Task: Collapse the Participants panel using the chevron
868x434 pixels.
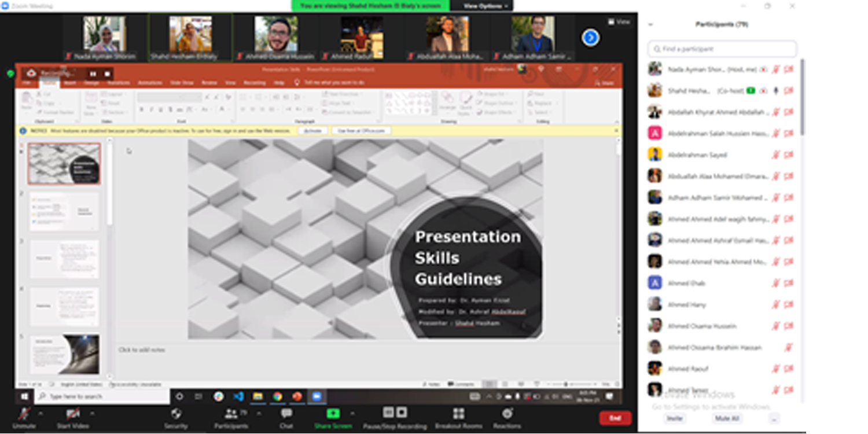Action: pos(650,24)
